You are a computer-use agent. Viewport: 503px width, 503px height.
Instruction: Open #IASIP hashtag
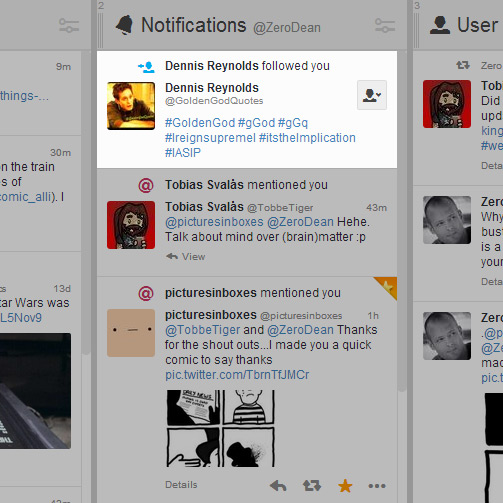click(183, 153)
